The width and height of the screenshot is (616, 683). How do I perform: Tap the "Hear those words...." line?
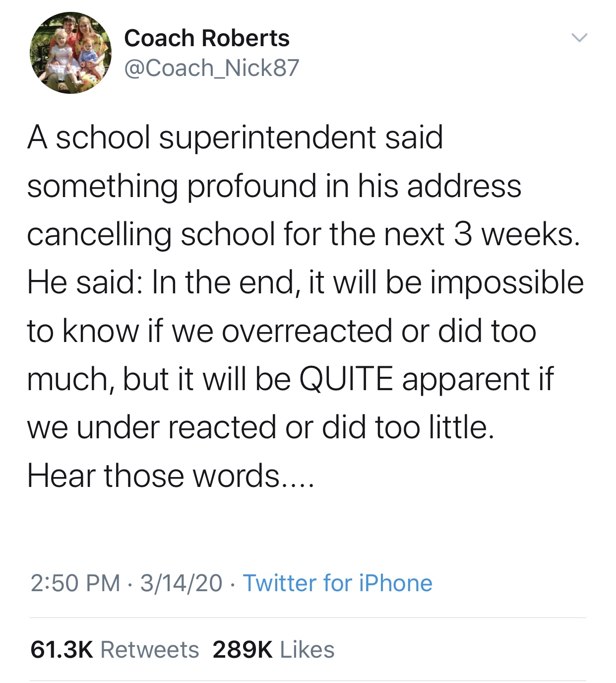pos(171,475)
